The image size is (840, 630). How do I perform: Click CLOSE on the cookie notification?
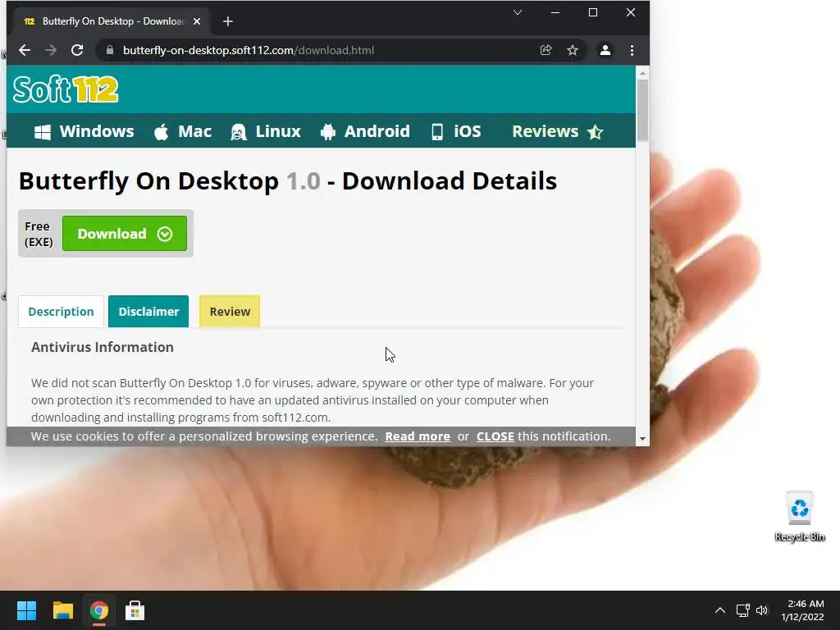tap(495, 436)
